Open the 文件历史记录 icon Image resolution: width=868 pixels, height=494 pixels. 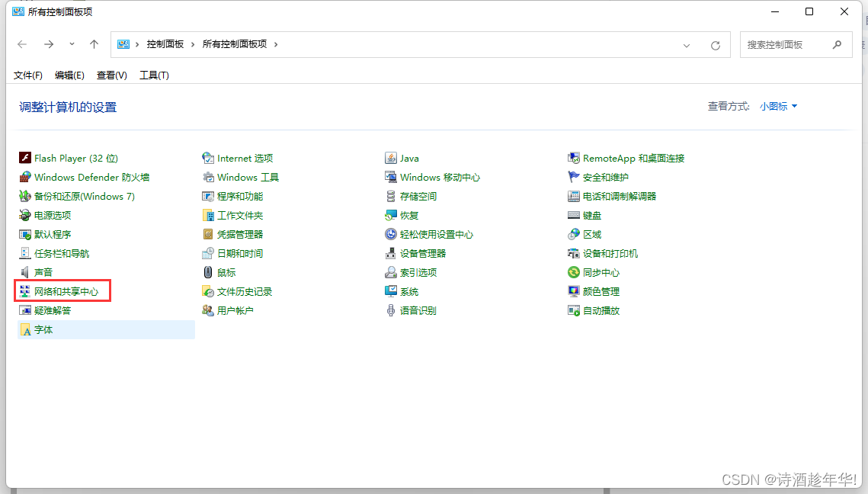[x=207, y=291]
